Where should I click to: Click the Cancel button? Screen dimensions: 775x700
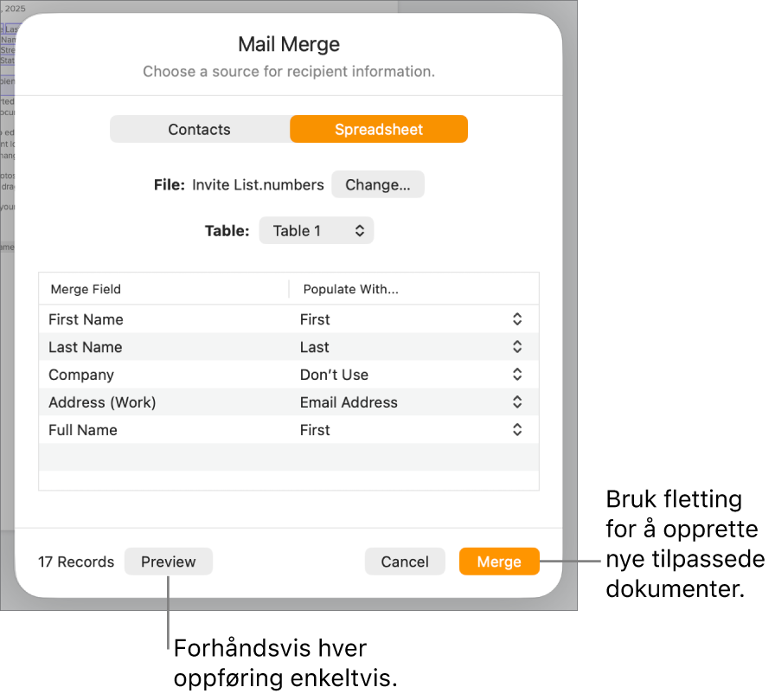(x=405, y=562)
